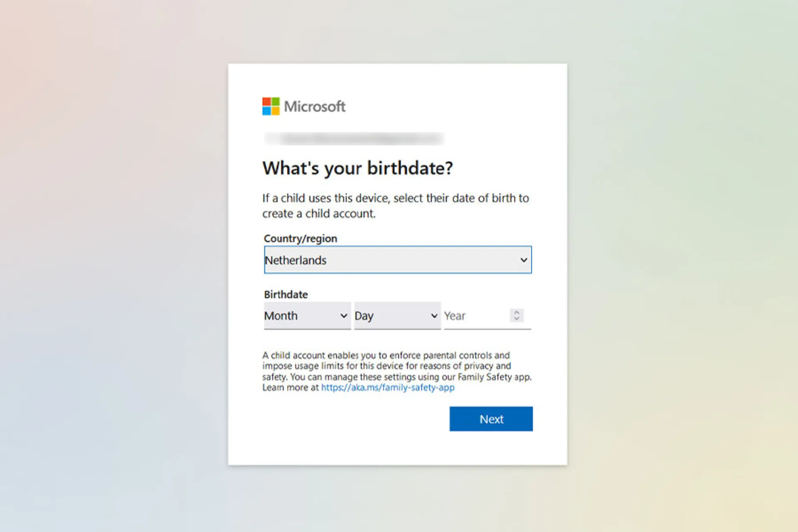Click the chevron arrow on Country/region box
Viewport: 798px width, 532px height.
pos(523,260)
